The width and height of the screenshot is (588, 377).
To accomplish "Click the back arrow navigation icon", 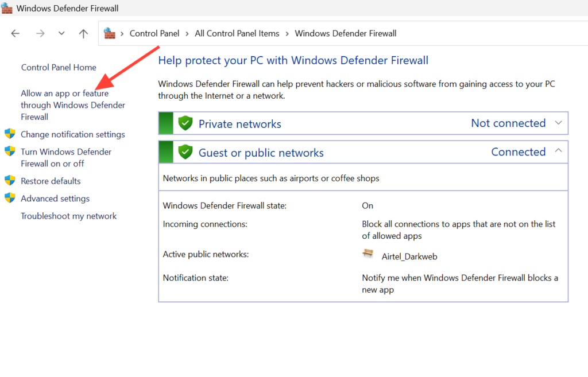I will coord(15,34).
